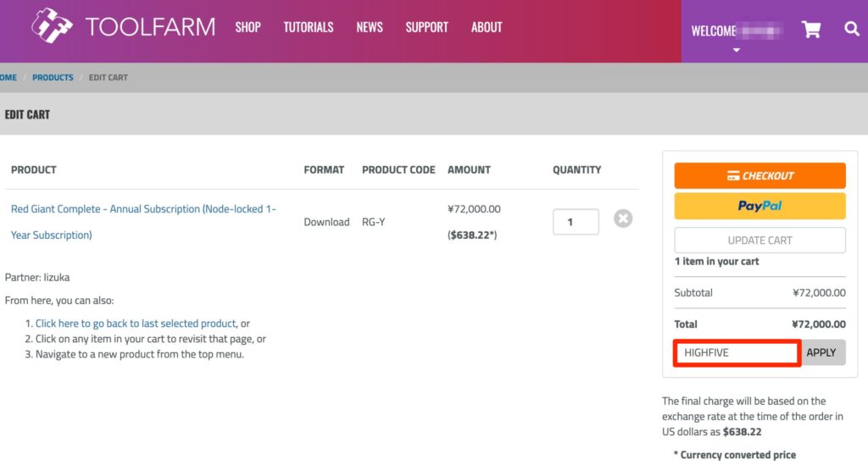Open the shopping cart icon
Screen dimensions: 868x465
point(811,29)
